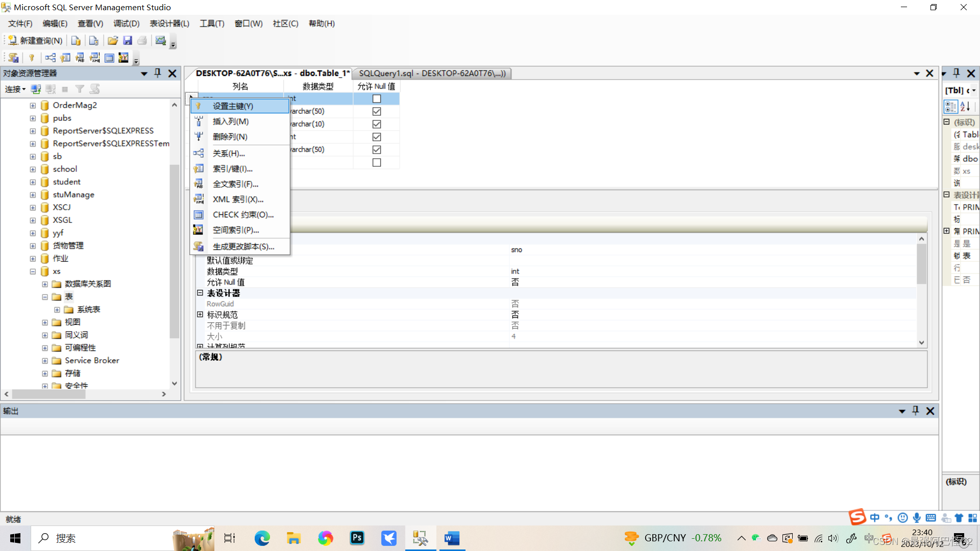Image resolution: width=980 pixels, height=551 pixels.
Task: Click Connect Object Explorer icon
Action: (36, 89)
